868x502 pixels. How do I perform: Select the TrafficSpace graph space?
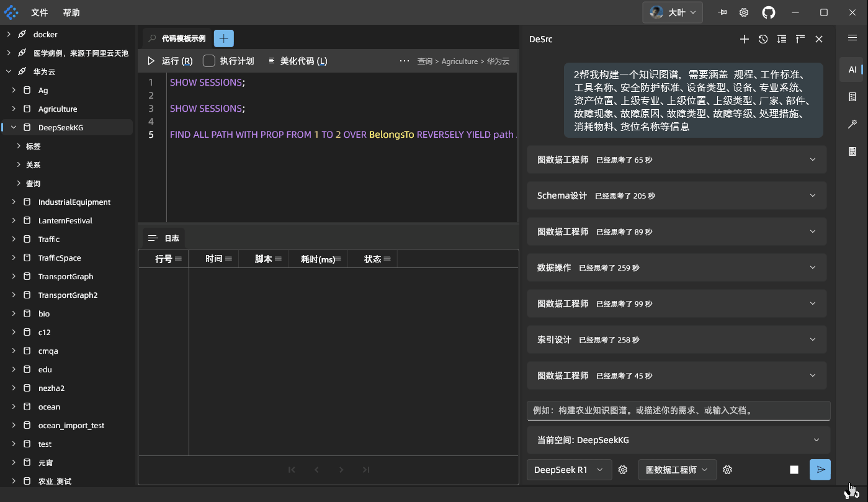coord(60,258)
